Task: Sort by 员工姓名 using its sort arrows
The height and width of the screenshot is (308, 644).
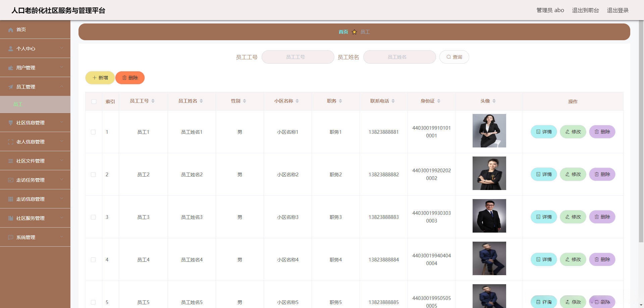Action: click(x=201, y=101)
